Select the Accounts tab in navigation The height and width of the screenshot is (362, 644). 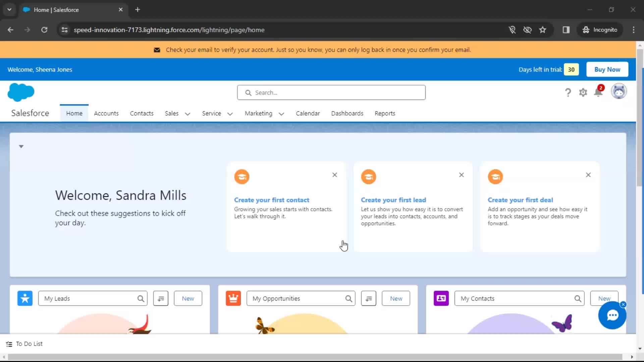click(106, 113)
